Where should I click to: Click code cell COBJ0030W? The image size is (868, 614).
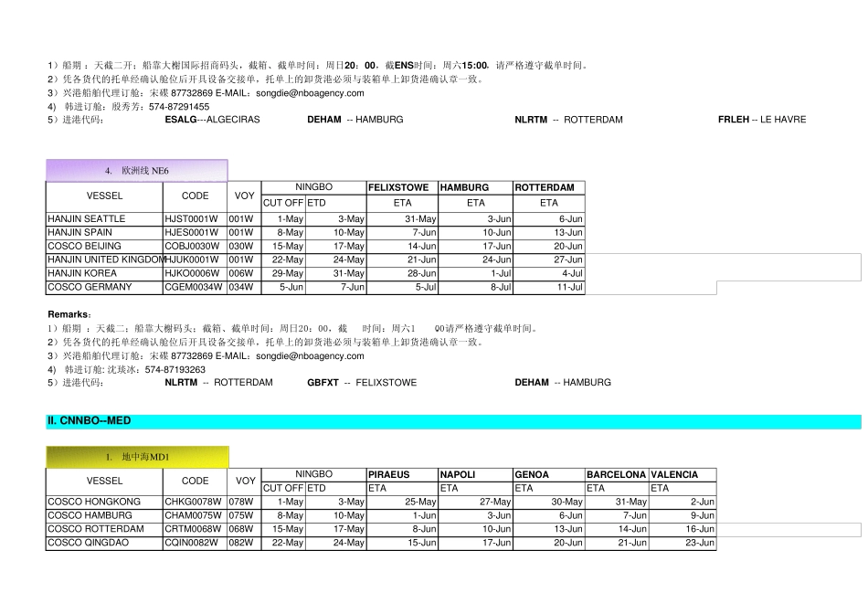[x=195, y=246]
